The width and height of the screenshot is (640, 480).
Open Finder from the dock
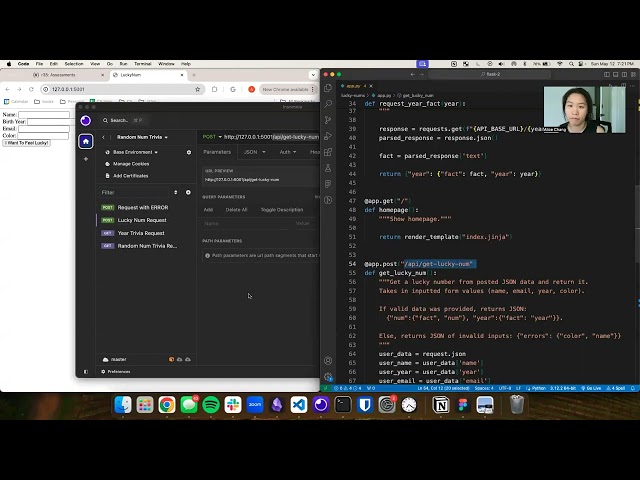(122, 405)
